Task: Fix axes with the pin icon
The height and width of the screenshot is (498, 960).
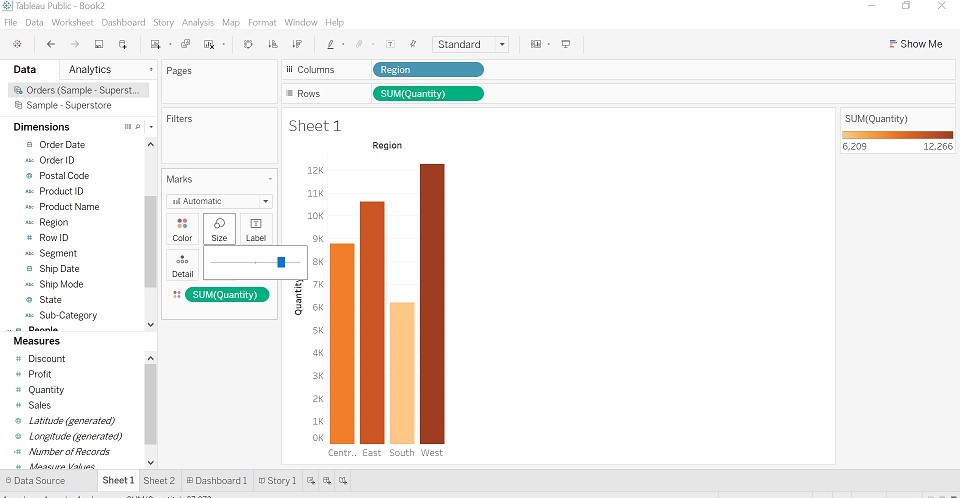Action: 413,44
